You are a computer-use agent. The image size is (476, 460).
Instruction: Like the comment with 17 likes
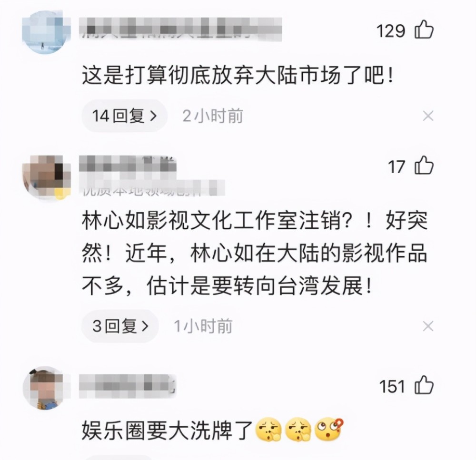tap(424, 166)
